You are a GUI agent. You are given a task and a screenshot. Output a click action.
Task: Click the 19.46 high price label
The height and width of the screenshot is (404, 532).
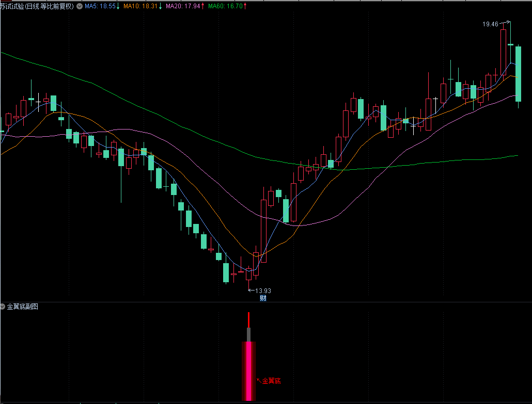coord(490,24)
